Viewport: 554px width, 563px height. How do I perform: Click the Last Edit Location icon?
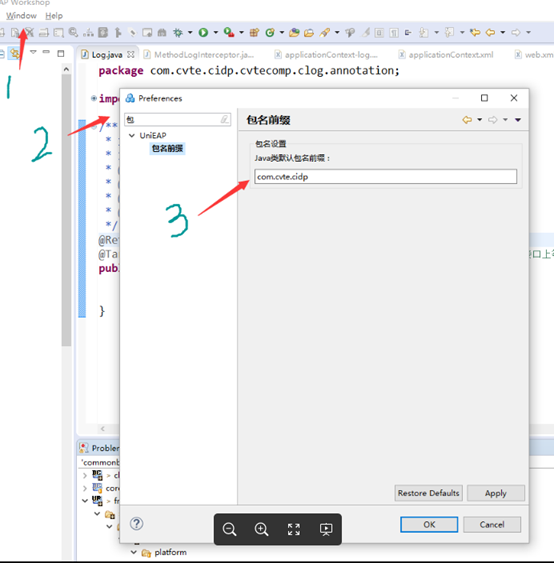pyautogui.click(x=475, y=33)
